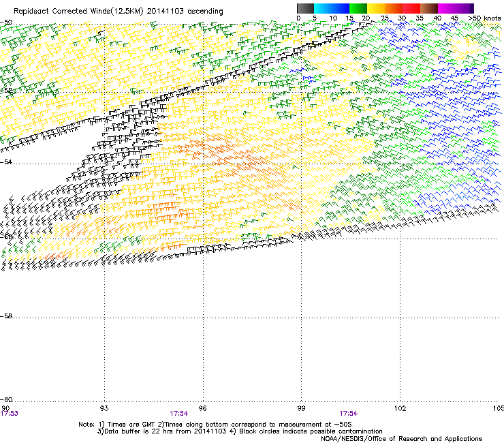Click the legend label '40' under color bar

[x=437, y=18]
